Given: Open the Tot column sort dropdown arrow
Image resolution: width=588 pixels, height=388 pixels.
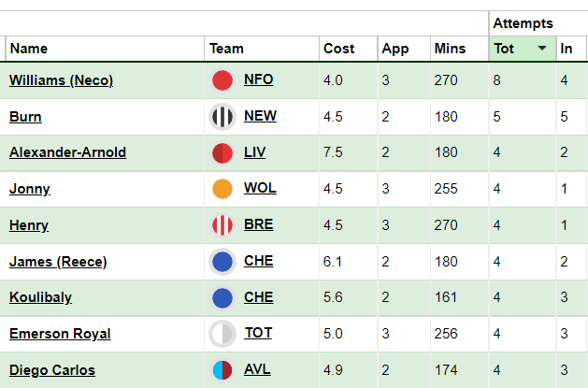Looking at the screenshot, I should (542, 48).
